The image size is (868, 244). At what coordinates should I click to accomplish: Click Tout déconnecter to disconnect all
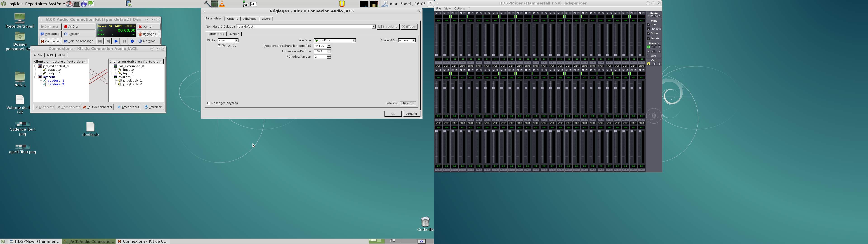pyautogui.click(x=98, y=107)
